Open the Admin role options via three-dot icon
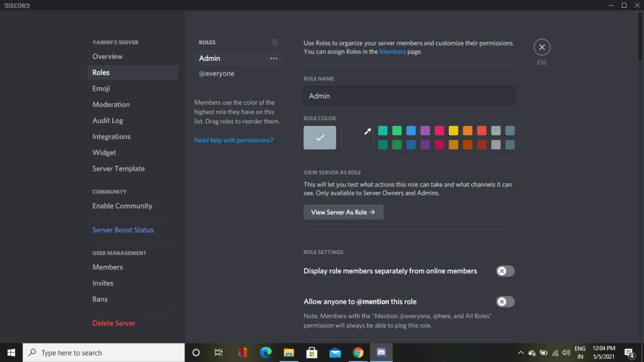 click(274, 58)
